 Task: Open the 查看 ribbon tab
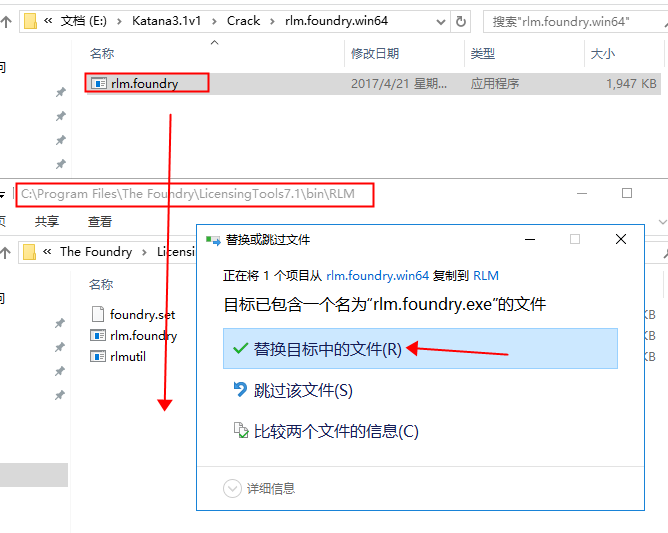[100, 222]
